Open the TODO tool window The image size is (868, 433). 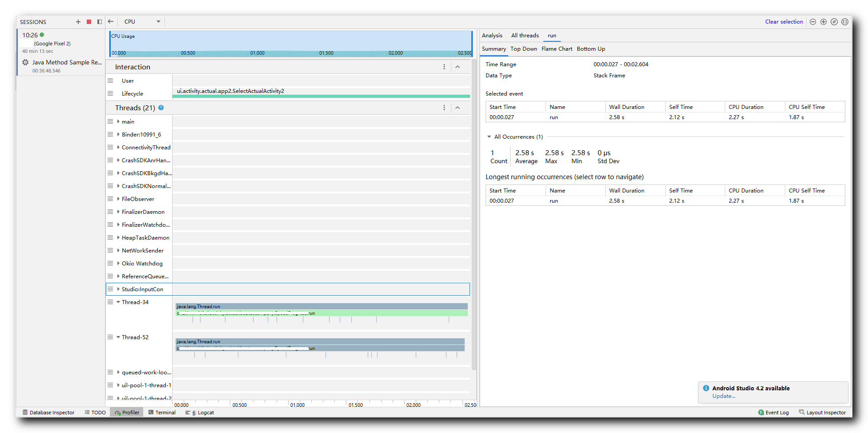95,413
